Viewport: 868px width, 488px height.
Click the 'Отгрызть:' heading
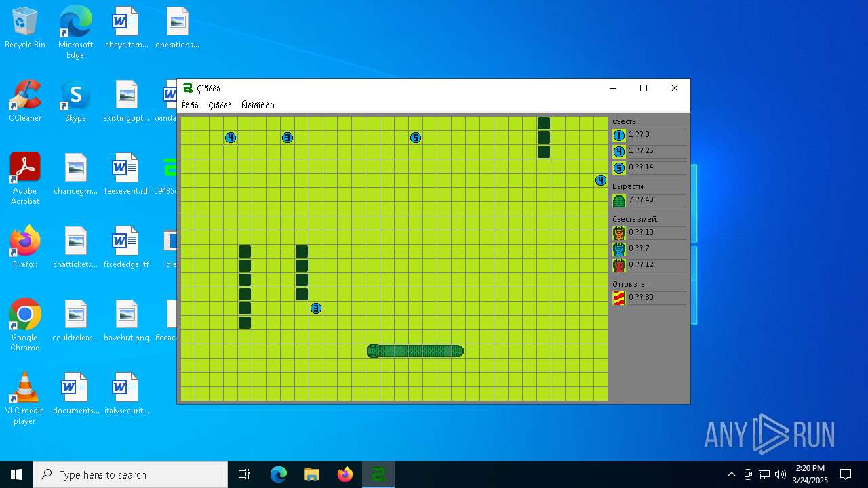(629, 284)
